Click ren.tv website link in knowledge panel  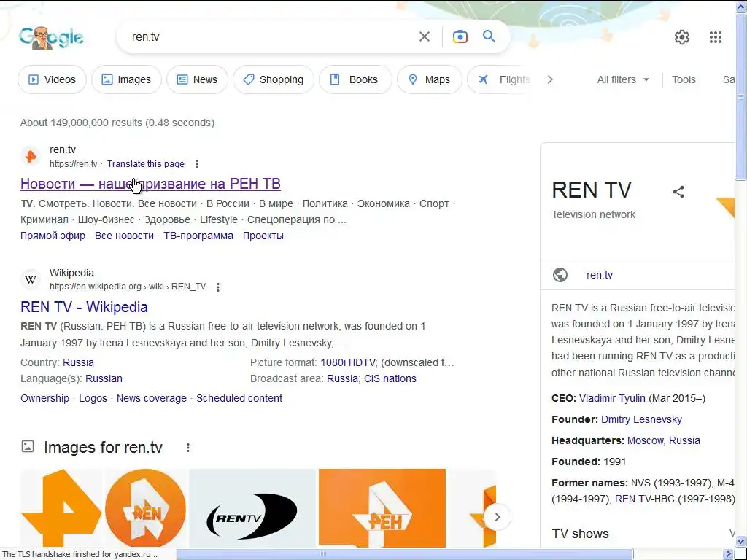(600, 275)
